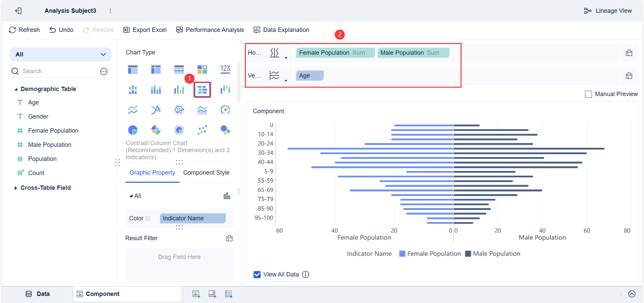Choose the scatter plot chart type
The width and height of the screenshot is (644, 303).
pyautogui.click(x=202, y=130)
